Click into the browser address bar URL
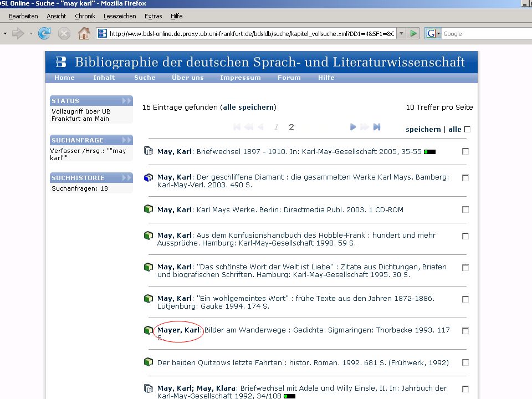This screenshot has width=532, height=399. (x=252, y=34)
